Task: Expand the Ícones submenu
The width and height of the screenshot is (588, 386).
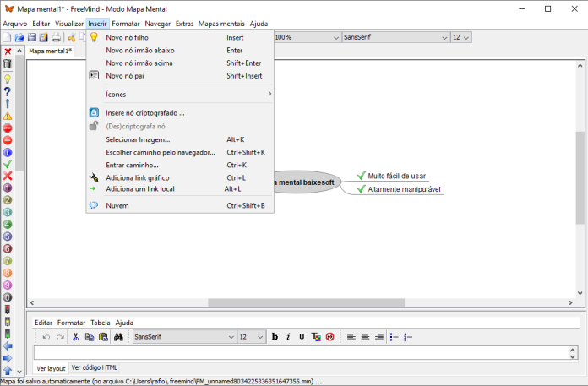Action: [x=180, y=94]
